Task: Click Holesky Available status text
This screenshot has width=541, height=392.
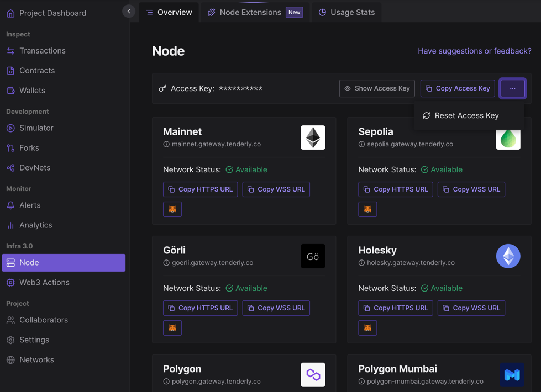Action: click(447, 288)
